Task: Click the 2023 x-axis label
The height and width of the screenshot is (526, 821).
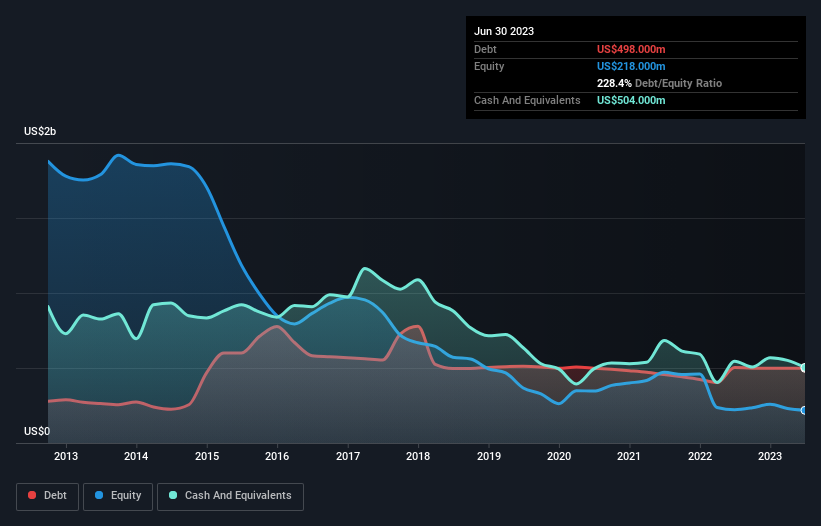Action: (770, 456)
